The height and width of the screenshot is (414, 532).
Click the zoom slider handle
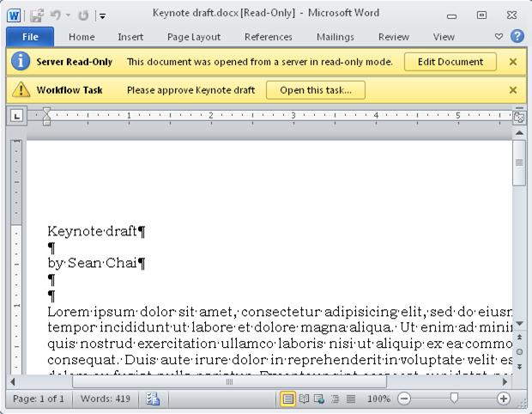click(x=454, y=398)
